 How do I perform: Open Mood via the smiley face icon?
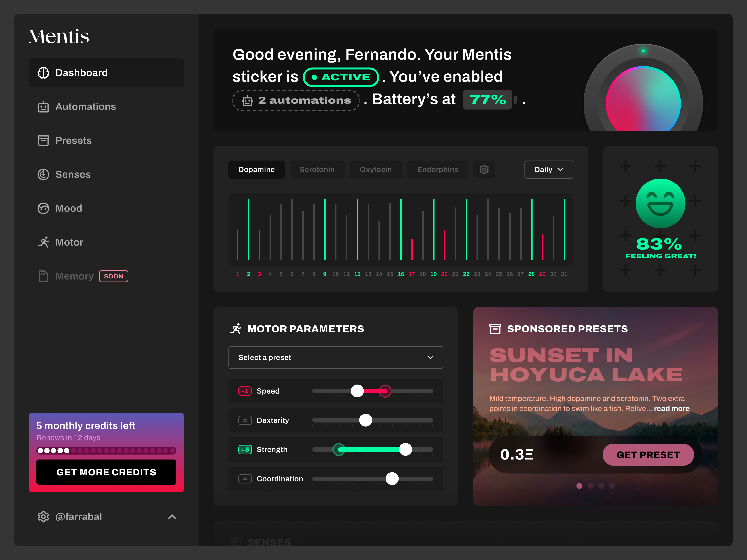pos(44,208)
